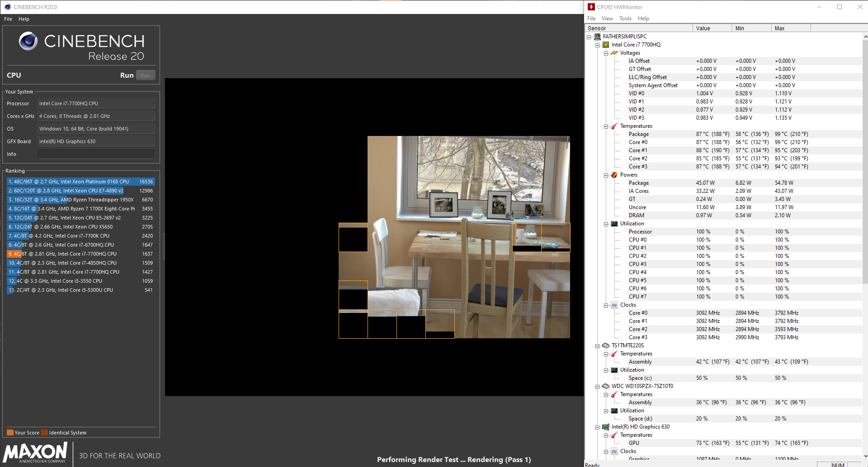868x467 pixels.
Task: Click the WDC WD10SPZX-75Z10T0 drive icon
Action: 606,386
